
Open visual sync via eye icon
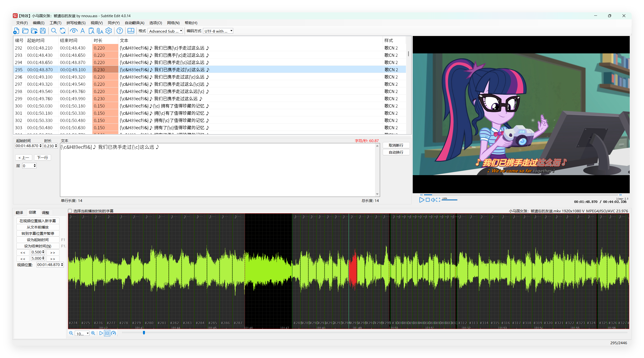74,31
